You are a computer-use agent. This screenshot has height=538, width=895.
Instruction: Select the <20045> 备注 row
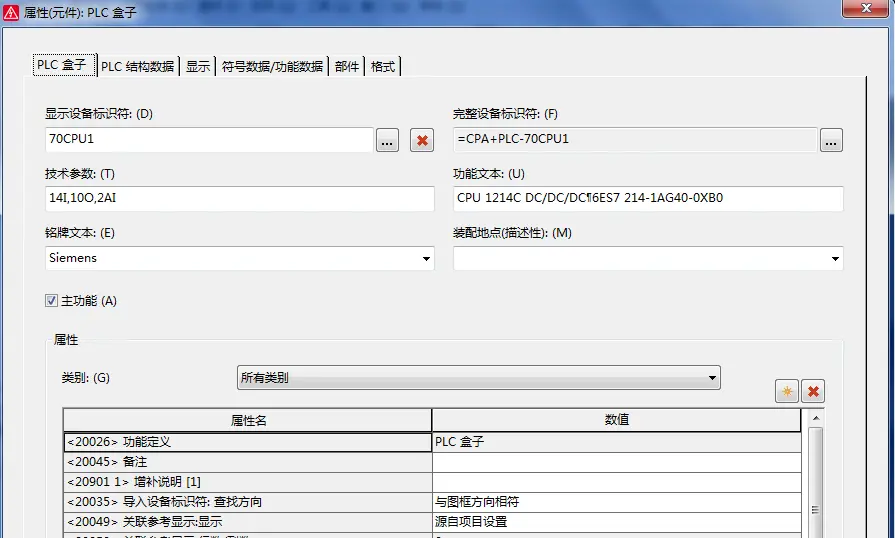click(x=248, y=462)
